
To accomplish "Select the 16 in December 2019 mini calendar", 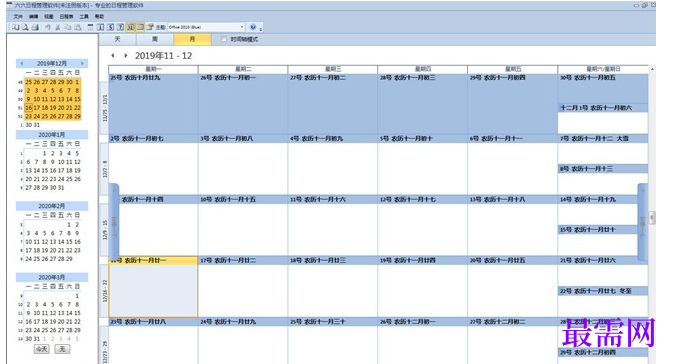I will point(28,108).
